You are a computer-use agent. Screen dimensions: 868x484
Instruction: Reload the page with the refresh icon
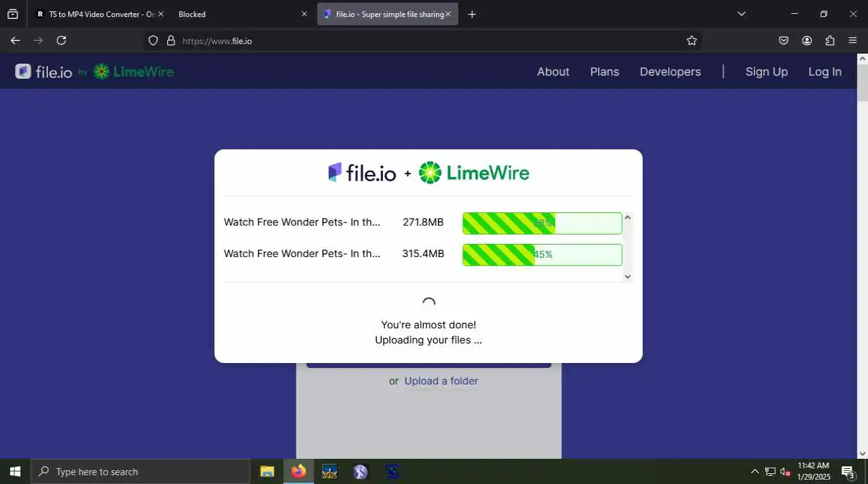(x=61, y=40)
